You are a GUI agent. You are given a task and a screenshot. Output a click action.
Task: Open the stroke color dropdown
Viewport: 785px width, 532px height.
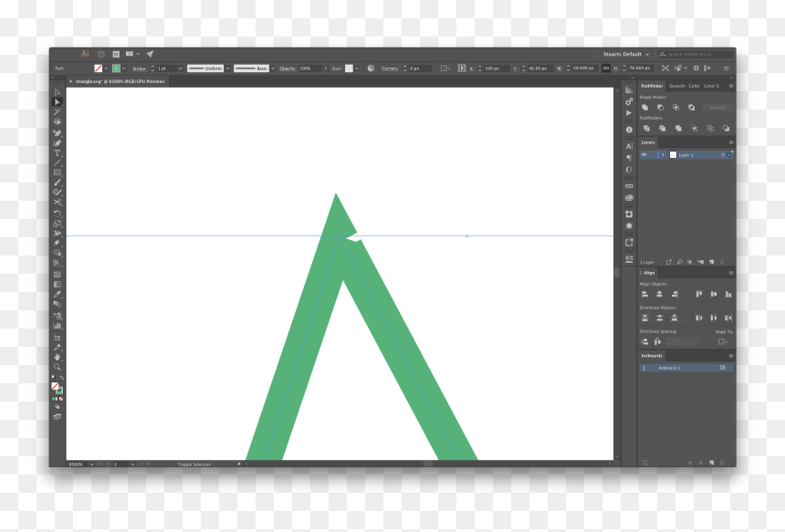124,68
